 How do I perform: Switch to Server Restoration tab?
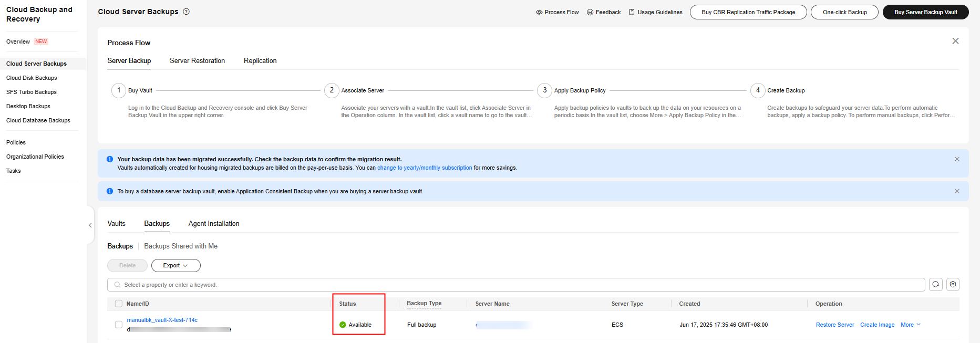[x=197, y=61]
